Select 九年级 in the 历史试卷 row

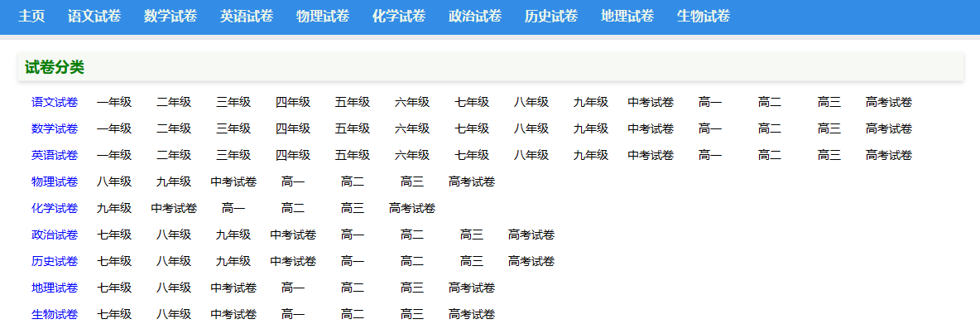coord(233,261)
